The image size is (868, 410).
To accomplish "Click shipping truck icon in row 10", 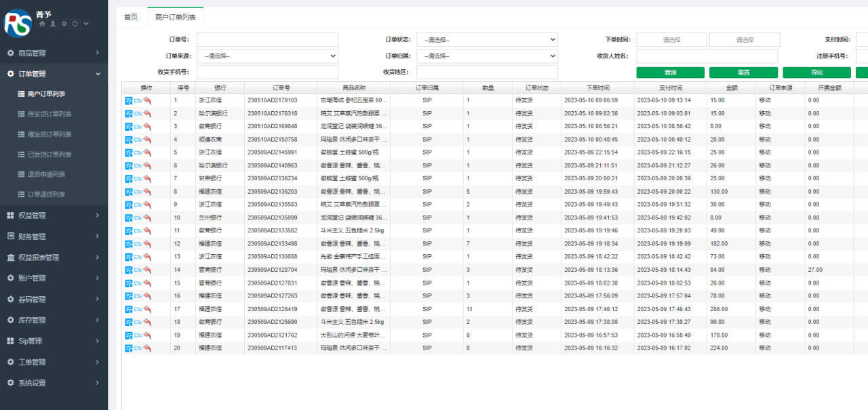I will [x=138, y=218].
